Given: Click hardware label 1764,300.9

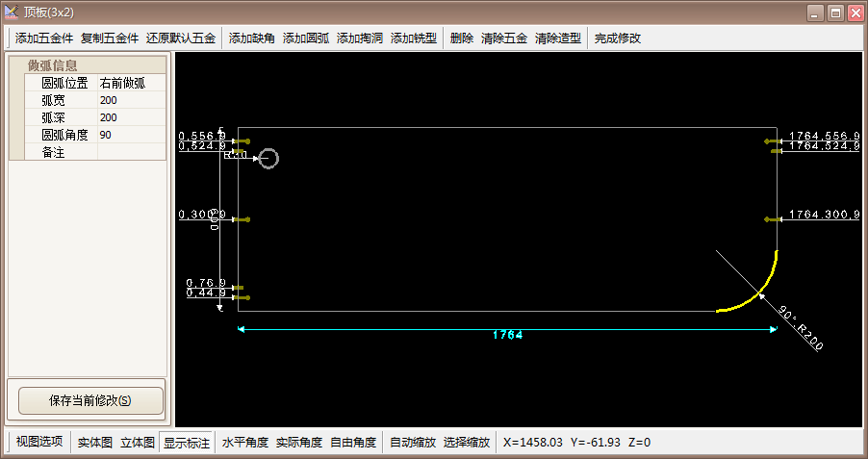Looking at the screenshot, I should pos(825,215).
